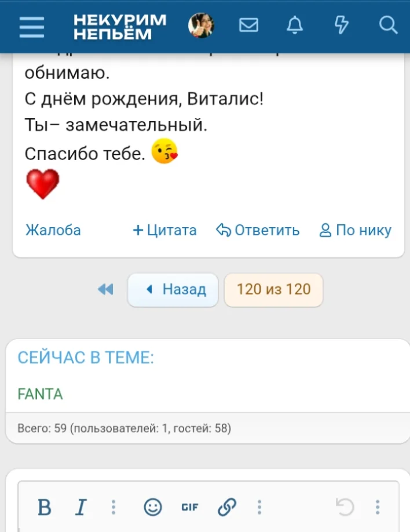Screen dimensions: 410x532
Task: Toggle italic formatting in the editor
Action: (81, 507)
